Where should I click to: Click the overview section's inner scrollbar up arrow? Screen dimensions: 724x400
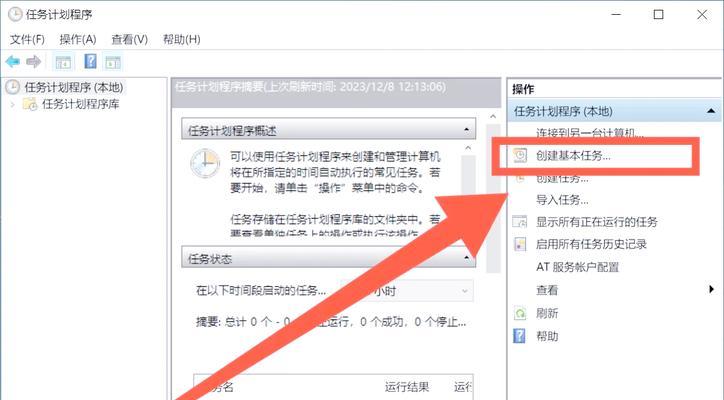click(x=468, y=148)
